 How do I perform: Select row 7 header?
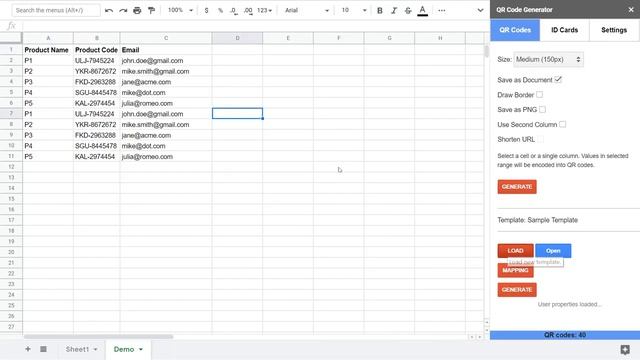pos(11,113)
